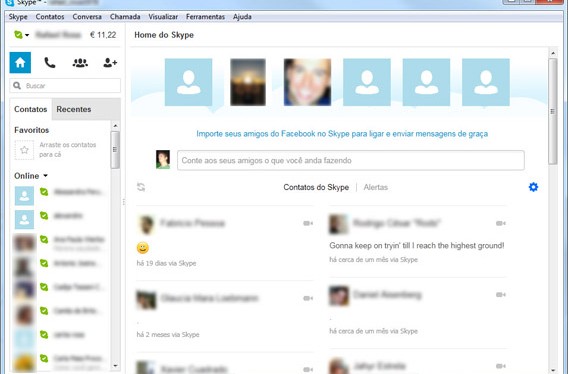Open the call phones dial pad icon
568x374 pixels.
[x=50, y=63]
